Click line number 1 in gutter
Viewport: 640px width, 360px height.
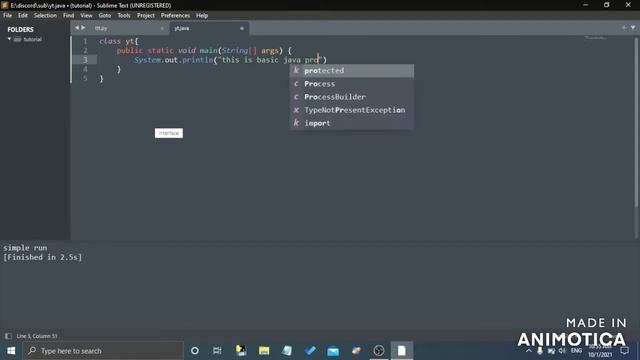(x=85, y=41)
